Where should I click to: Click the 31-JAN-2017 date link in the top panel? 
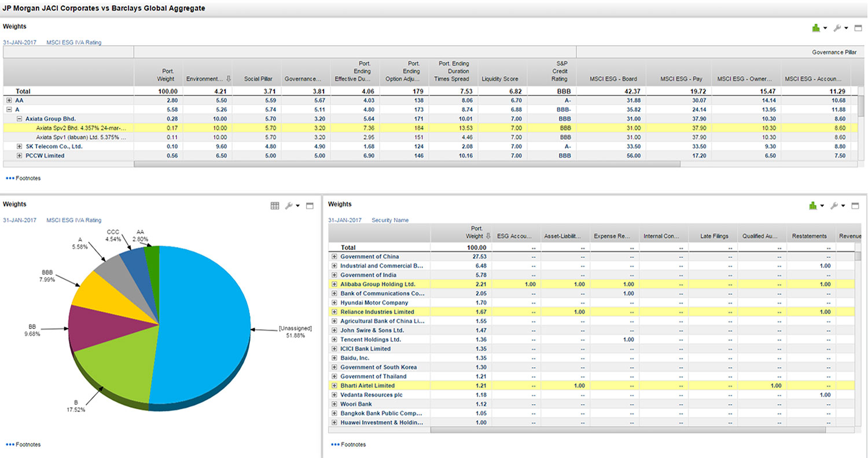(x=19, y=42)
